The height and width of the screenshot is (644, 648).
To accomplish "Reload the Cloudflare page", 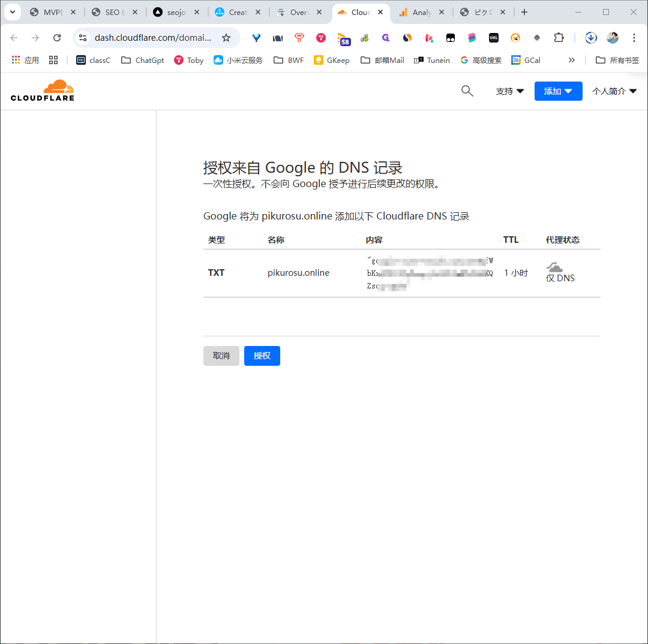I will tap(57, 38).
